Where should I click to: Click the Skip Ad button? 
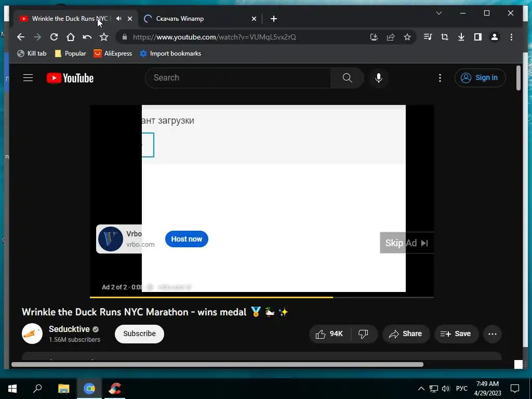[x=406, y=243]
